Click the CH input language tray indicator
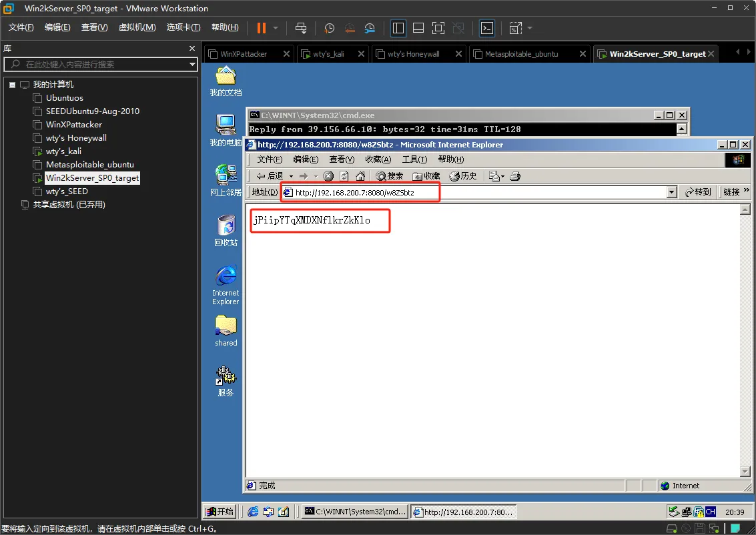This screenshot has height=535, width=756. coord(711,512)
